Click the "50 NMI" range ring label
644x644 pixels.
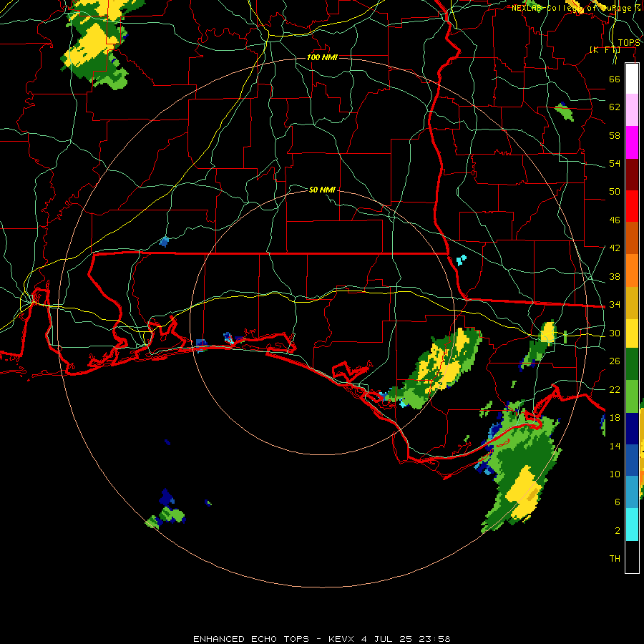[x=322, y=190]
